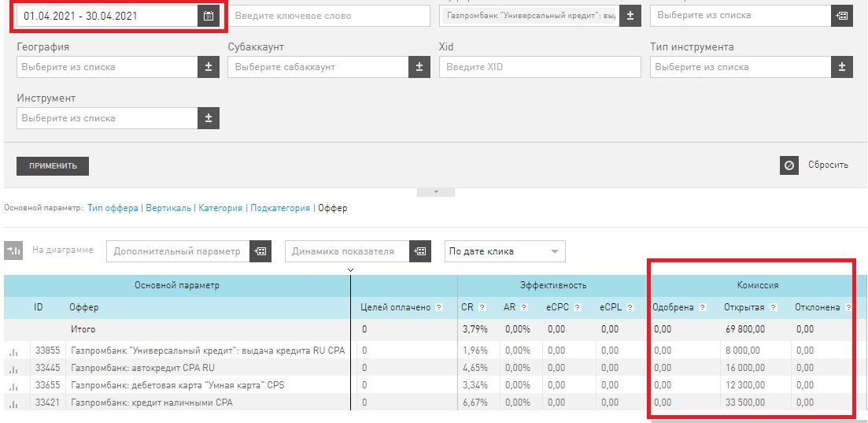Click offer Газпромбанк: дебетовая карта "Умная карта" CPS
868x423 pixels.
177,384
